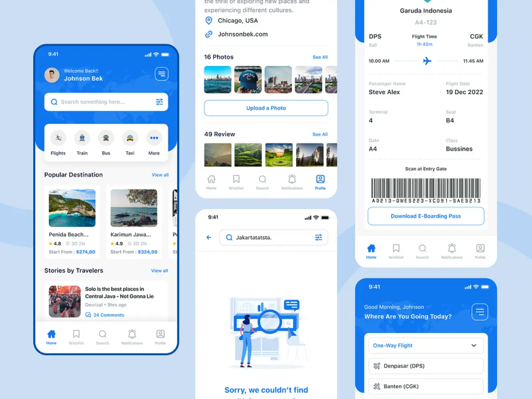Open the Penida Beach destination thumbnail
The image size is (532, 399).
click(x=72, y=208)
